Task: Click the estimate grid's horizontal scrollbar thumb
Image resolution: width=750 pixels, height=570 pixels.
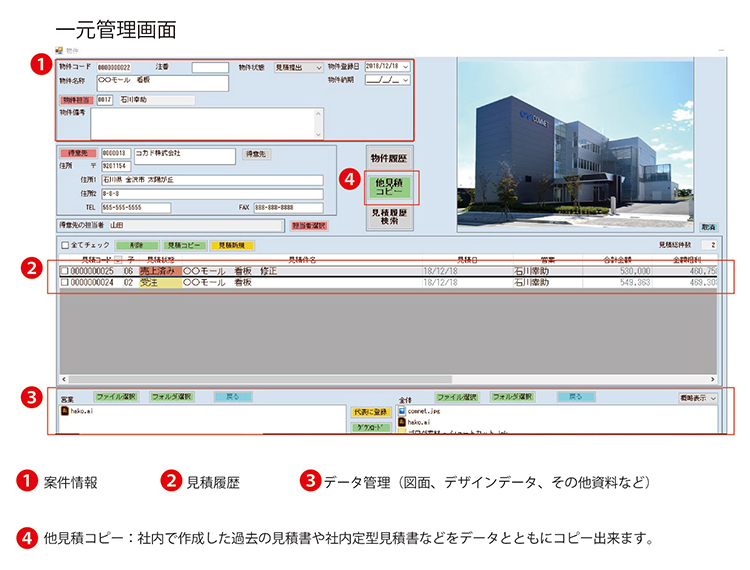Action: 260,379
